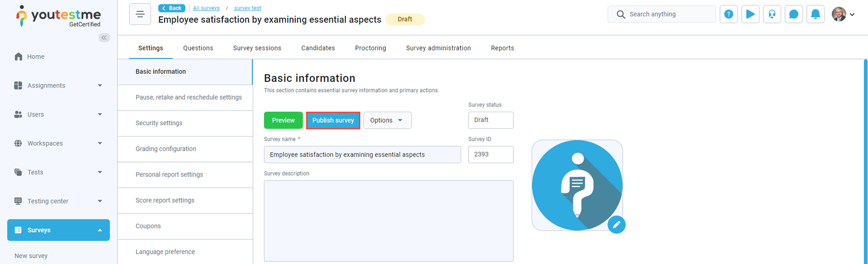Click the green Preview button
Image resolution: width=868 pixels, height=264 pixels.
point(283,120)
